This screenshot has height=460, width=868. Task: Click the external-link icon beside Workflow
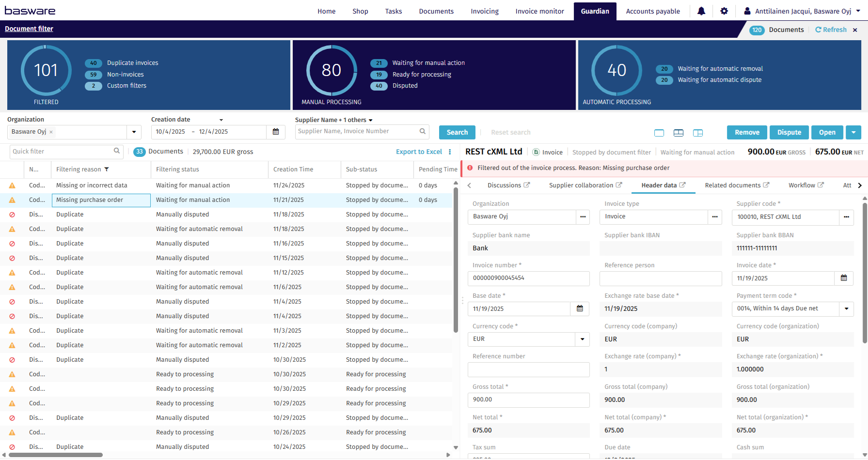(x=821, y=185)
